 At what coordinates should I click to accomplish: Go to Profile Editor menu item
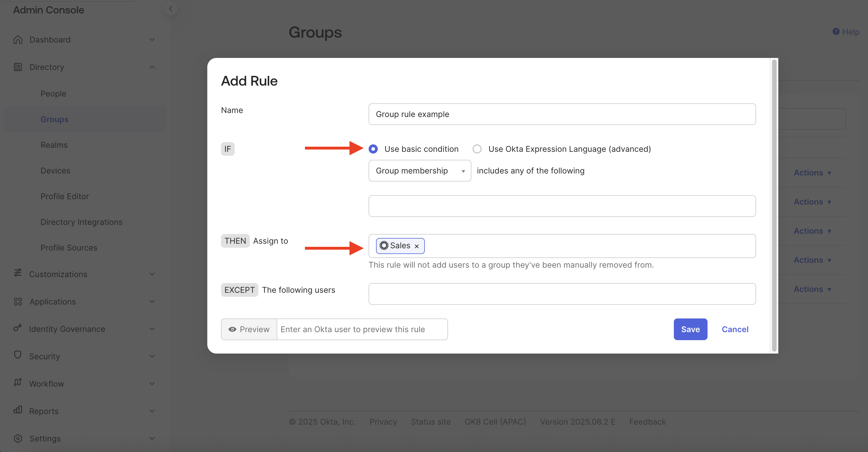(x=65, y=196)
